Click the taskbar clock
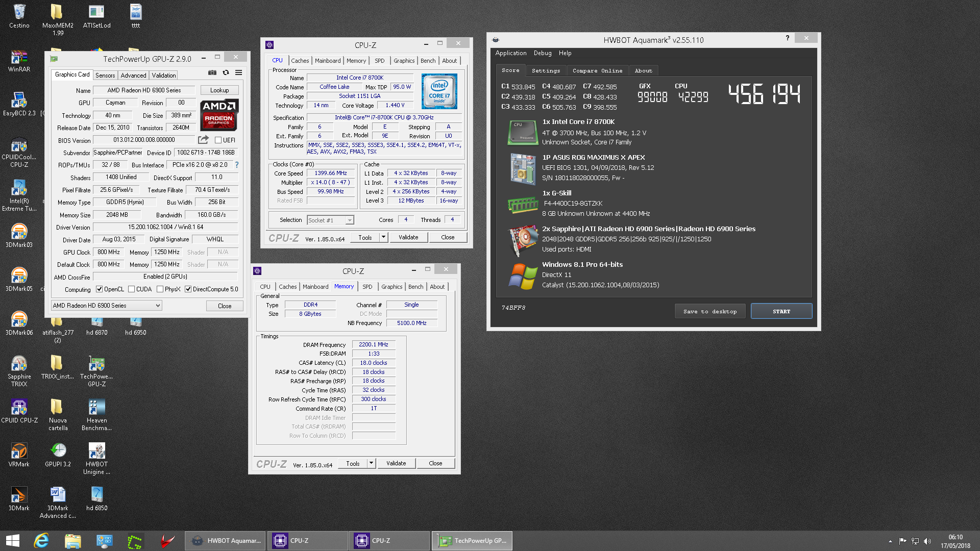 (955, 541)
